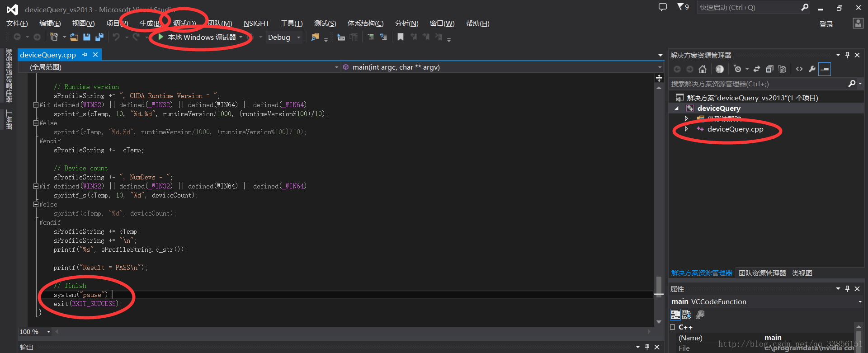Click the Collapse All icon in Solution Explorer
The height and width of the screenshot is (353, 868).
tap(769, 69)
